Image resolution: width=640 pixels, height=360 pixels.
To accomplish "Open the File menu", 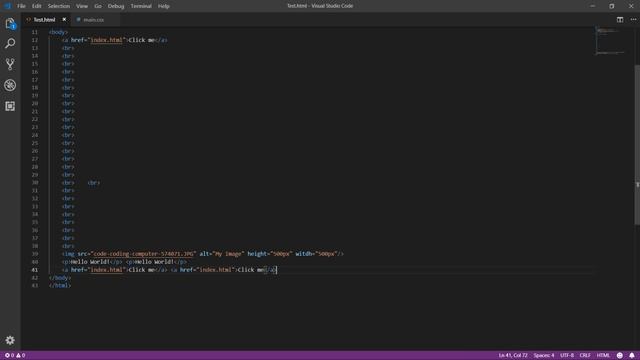I will 21,6.
